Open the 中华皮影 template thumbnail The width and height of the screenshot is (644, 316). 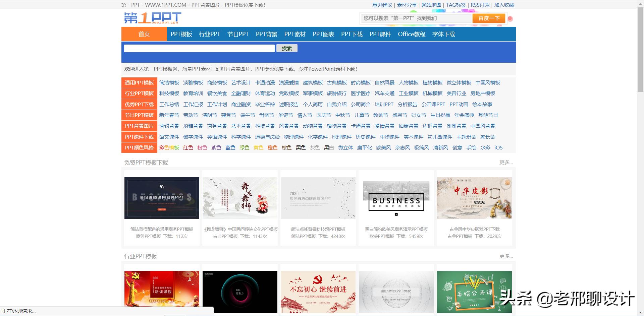pyautogui.click(x=474, y=198)
